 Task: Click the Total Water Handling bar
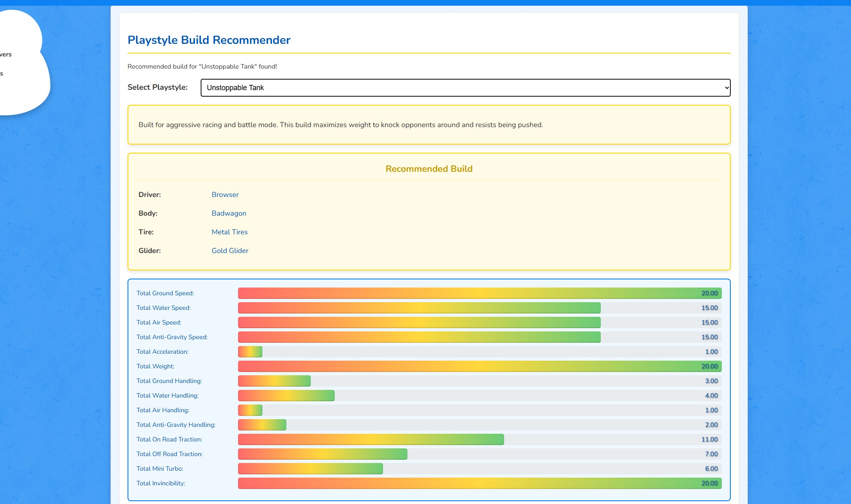tap(286, 396)
